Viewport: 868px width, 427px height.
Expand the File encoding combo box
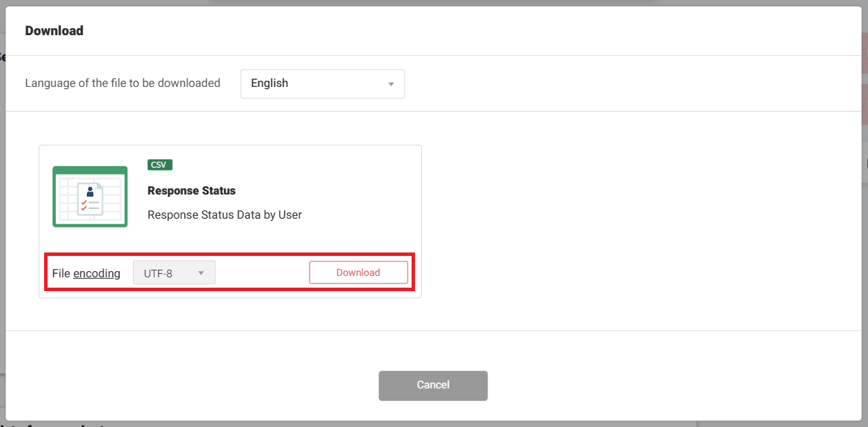pos(174,273)
